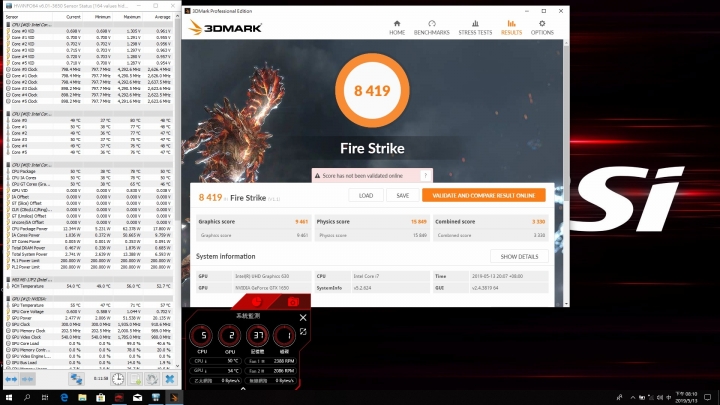Select the Core #0 VID row
Screen dimensions: 720x405
point(89,31)
